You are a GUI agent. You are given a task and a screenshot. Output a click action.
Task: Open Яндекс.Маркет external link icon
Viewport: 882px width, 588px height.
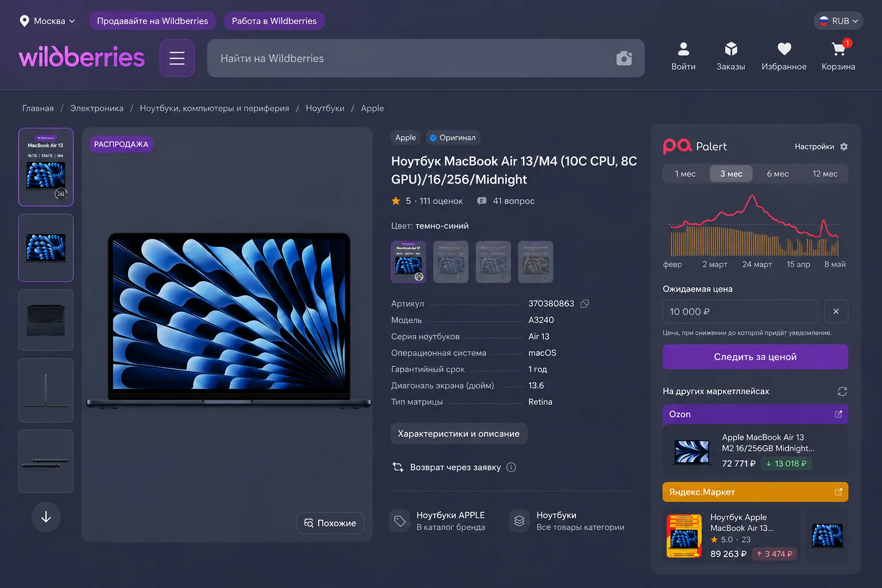[838, 492]
